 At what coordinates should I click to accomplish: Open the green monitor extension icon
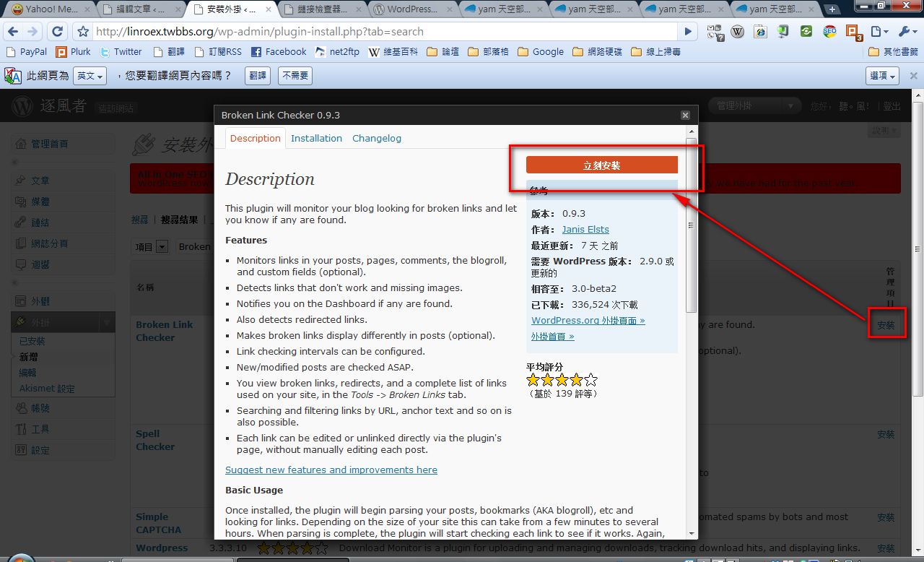[783, 32]
